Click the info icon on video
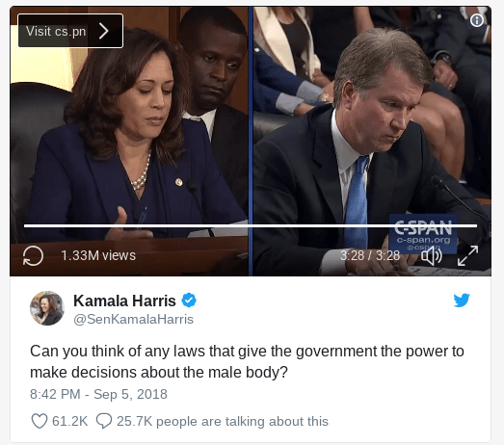The image size is (504, 445). point(477,20)
